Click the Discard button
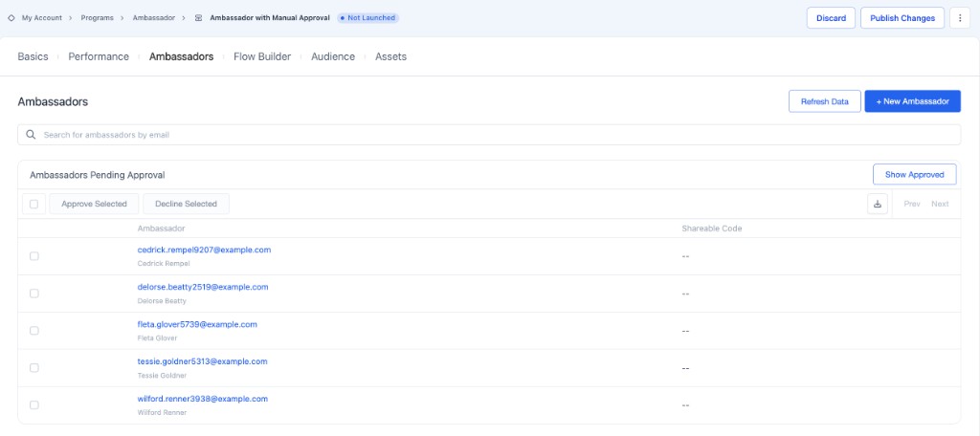 [832, 18]
